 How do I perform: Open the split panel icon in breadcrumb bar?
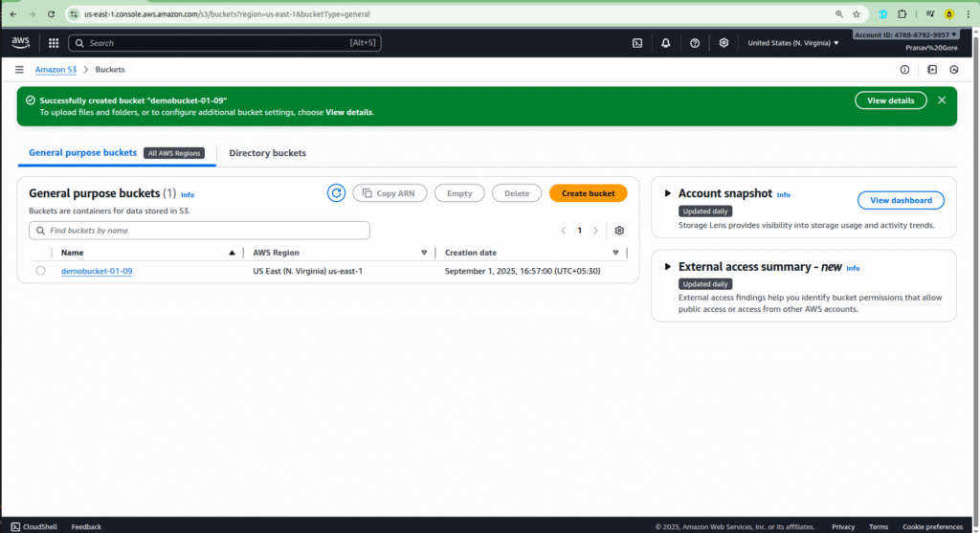pyautogui.click(x=932, y=69)
